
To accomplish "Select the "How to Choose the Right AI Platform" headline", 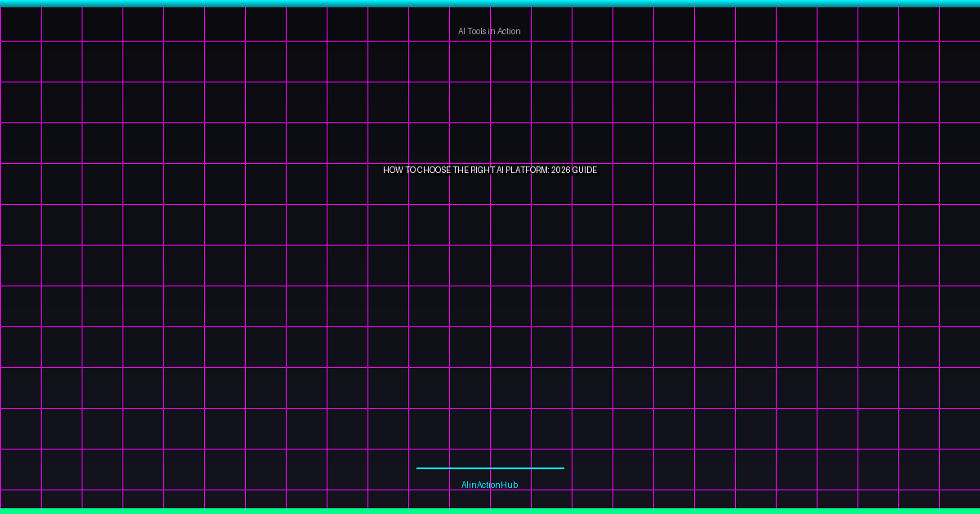I will tap(490, 170).
